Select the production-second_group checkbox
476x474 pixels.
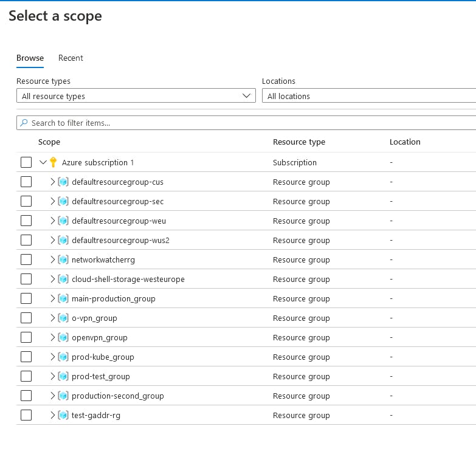coord(26,395)
